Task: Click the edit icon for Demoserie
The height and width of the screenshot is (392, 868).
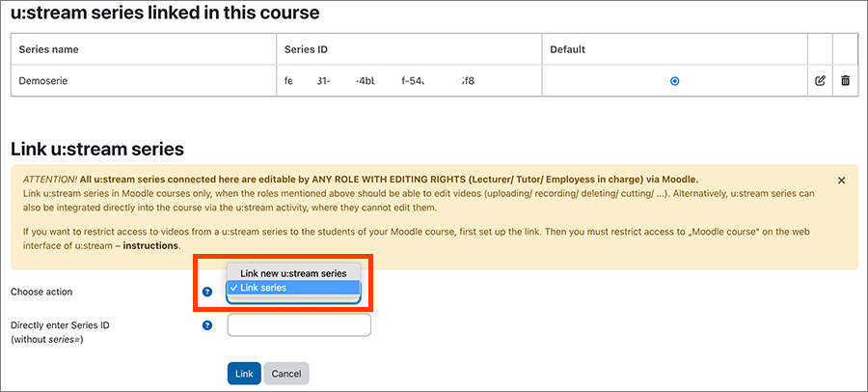Action: pyautogui.click(x=820, y=81)
